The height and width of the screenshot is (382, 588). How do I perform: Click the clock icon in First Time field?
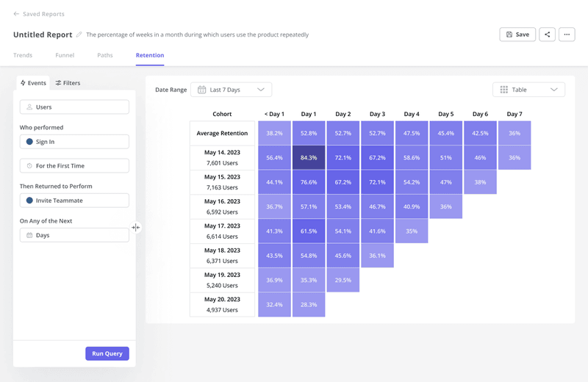tap(29, 166)
